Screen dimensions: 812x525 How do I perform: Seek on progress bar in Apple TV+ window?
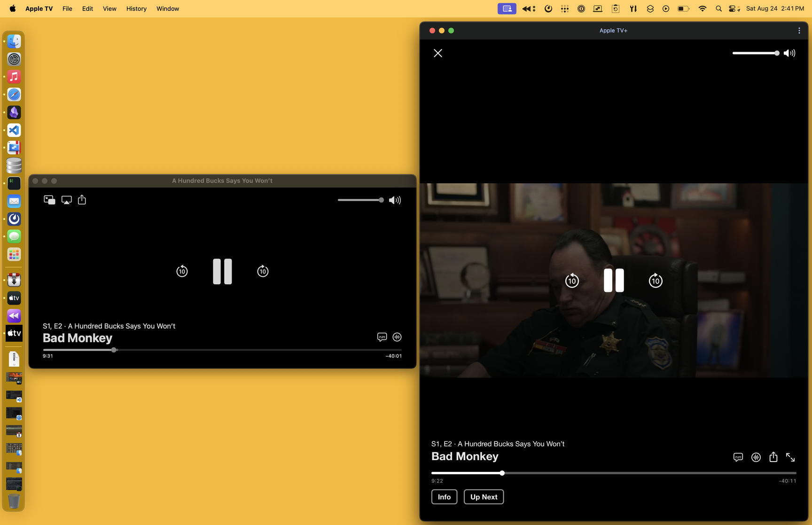pos(614,473)
